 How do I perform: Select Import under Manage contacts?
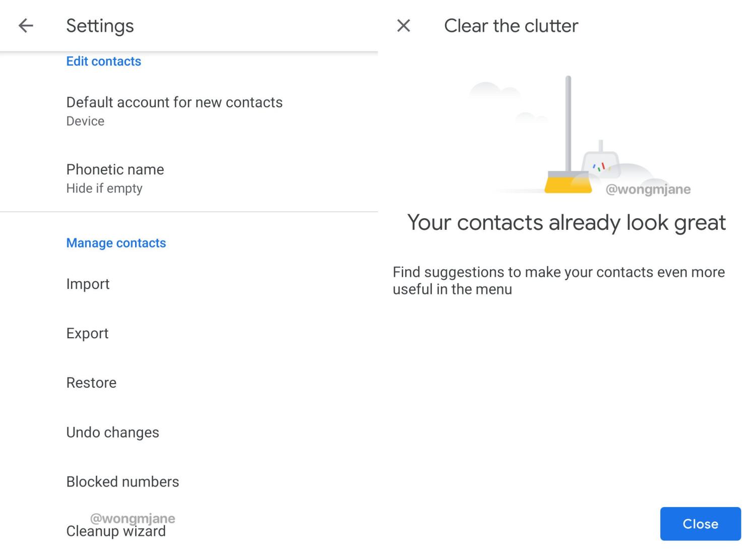[x=88, y=284]
